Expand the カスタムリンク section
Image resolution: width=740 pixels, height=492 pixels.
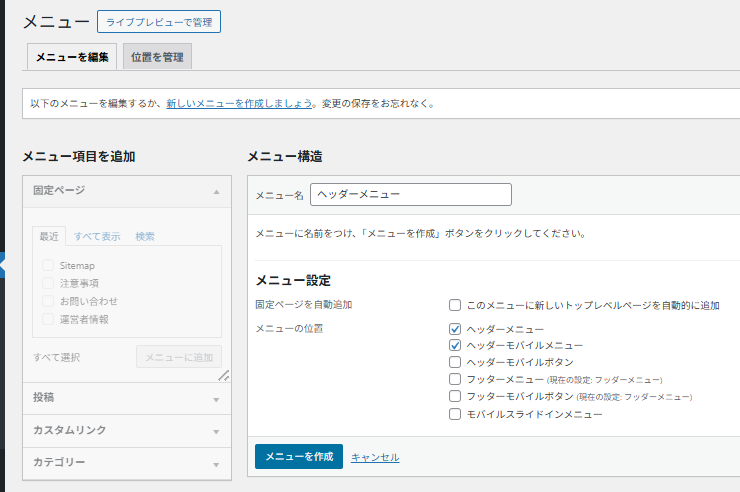(216, 431)
